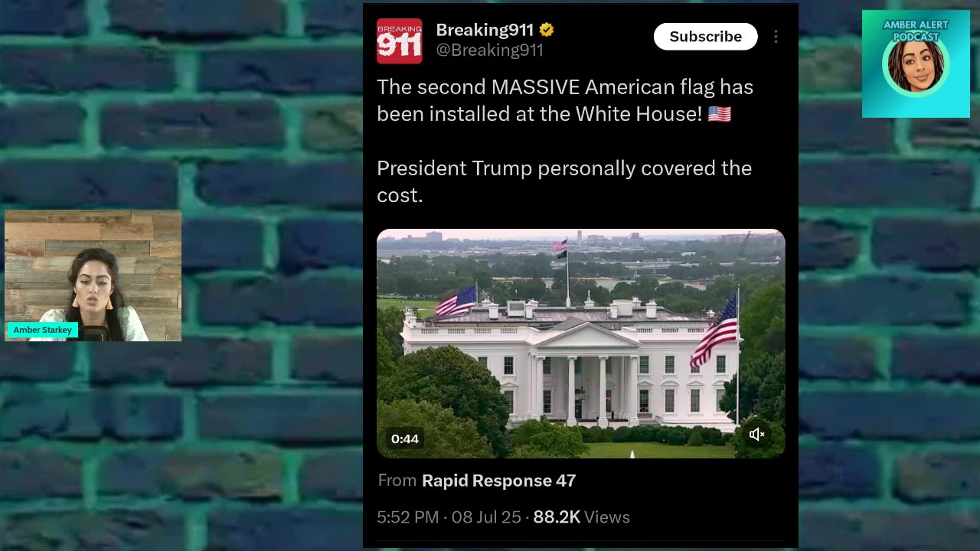Click the Subscribe button

705,37
